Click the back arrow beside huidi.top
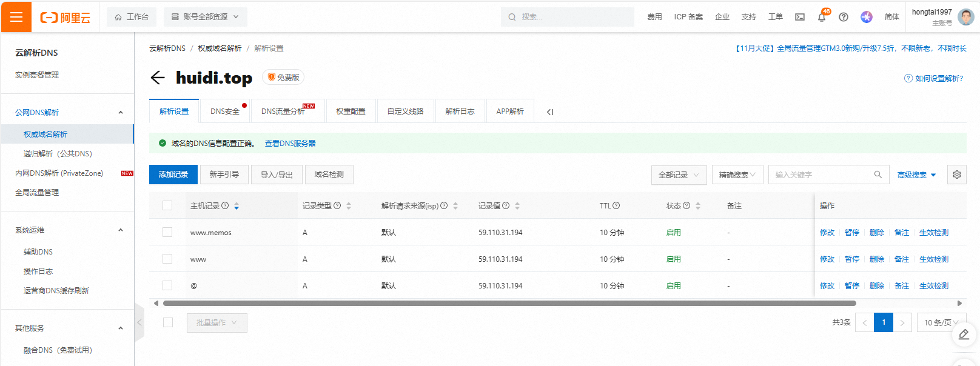 (158, 78)
